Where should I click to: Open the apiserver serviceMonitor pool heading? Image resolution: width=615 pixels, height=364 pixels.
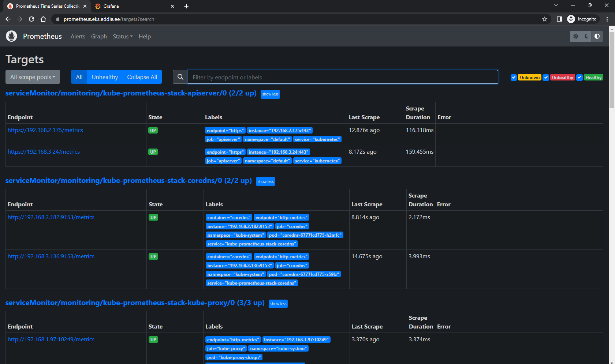click(x=131, y=93)
